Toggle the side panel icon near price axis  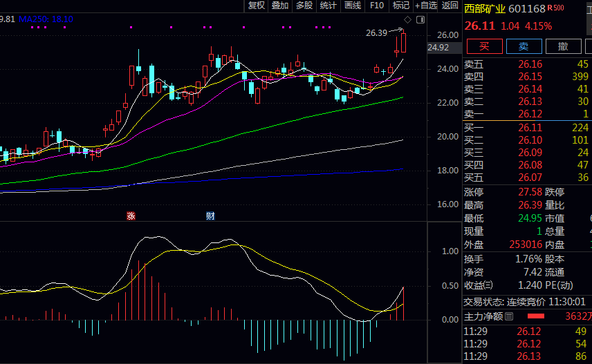(x=420, y=19)
